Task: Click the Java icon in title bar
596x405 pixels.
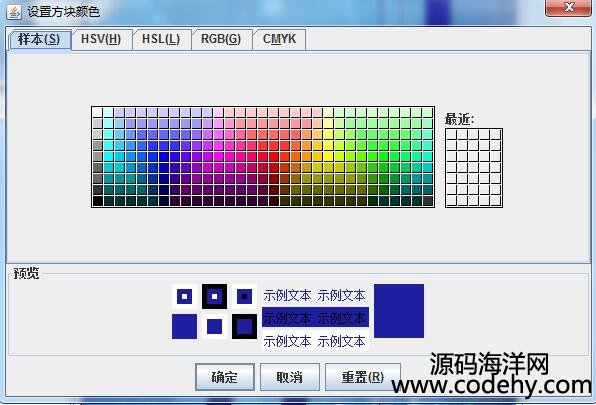Action: (x=14, y=12)
